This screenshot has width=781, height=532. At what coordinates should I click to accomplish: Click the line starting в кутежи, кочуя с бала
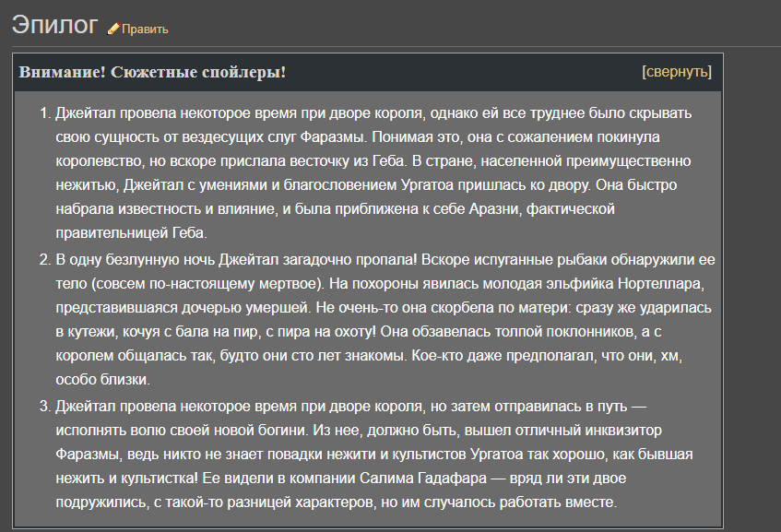click(358, 332)
